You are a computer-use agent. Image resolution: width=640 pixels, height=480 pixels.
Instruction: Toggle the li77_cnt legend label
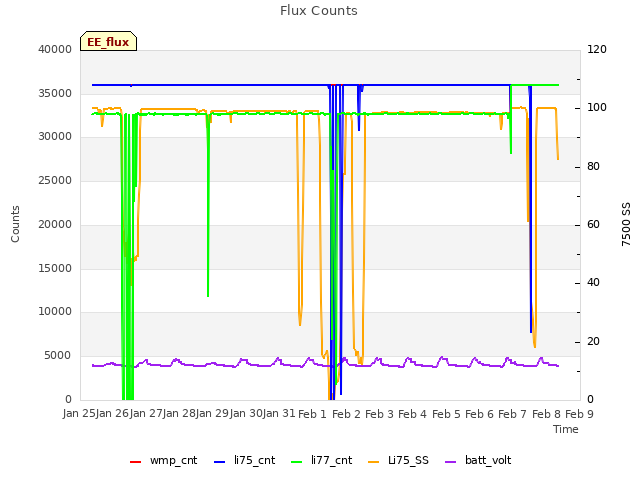[331, 461]
